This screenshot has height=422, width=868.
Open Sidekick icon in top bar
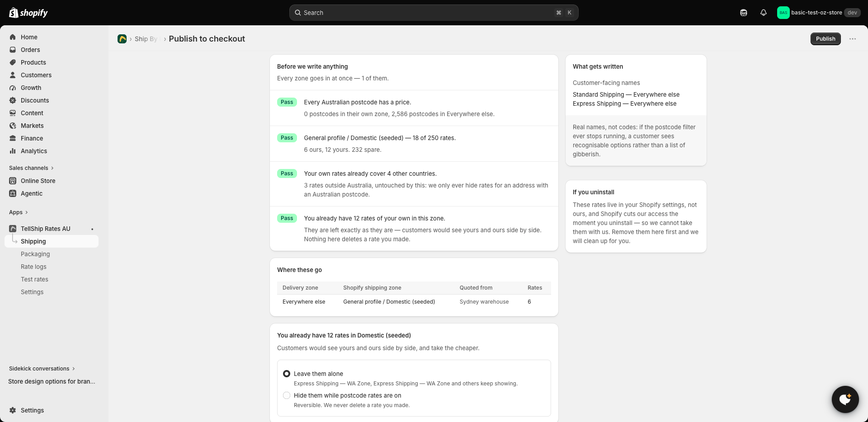coord(744,13)
